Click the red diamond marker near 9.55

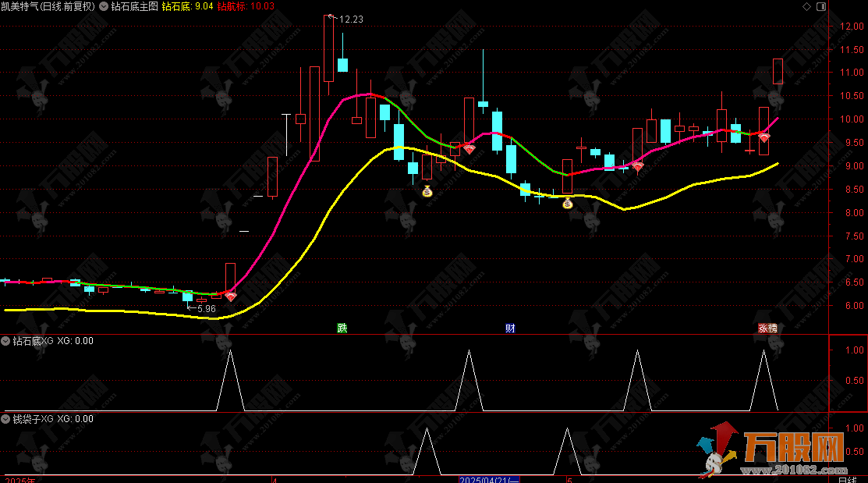pyautogui.click(x=764, y=138)
